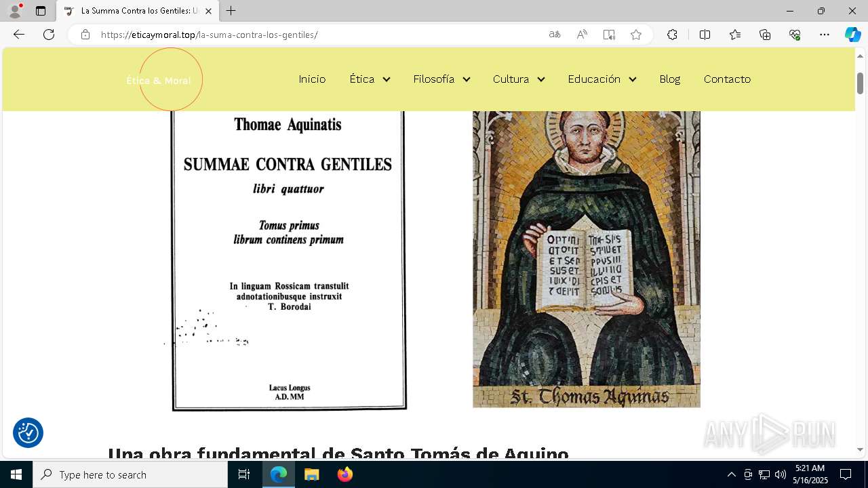
Task: Expand the Educación dropdown arrow
Action: pos(633,79)
